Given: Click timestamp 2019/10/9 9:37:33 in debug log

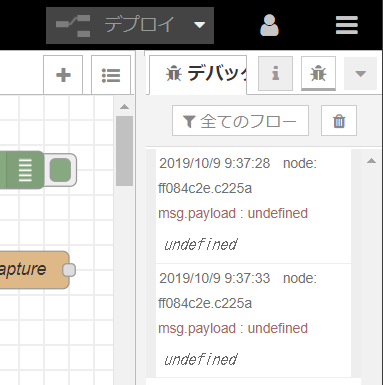Looking at the screenshot, I should pyautogui.click(x=215, y=278).
